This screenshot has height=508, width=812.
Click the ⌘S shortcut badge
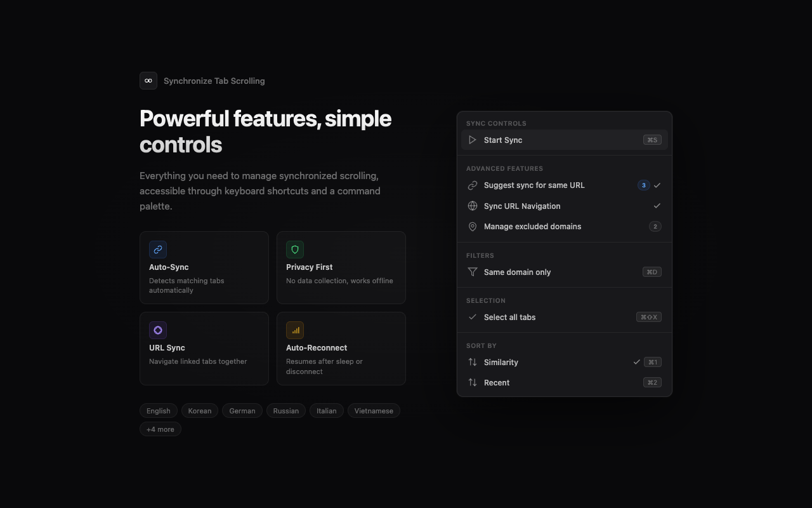point(652,140)
